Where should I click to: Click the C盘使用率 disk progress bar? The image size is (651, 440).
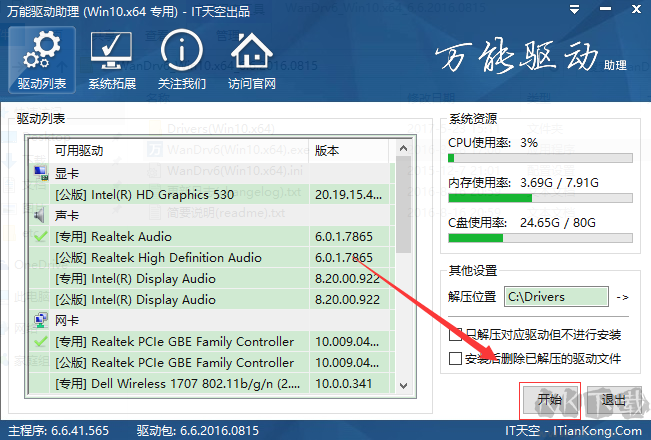pos(540,238)
